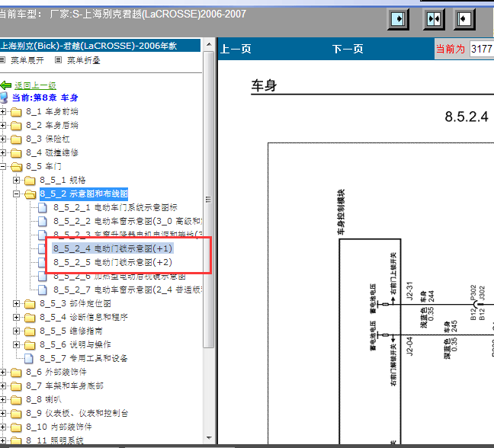Click the 上海别克(Bick)-君越 title bar text

point(88,46)
